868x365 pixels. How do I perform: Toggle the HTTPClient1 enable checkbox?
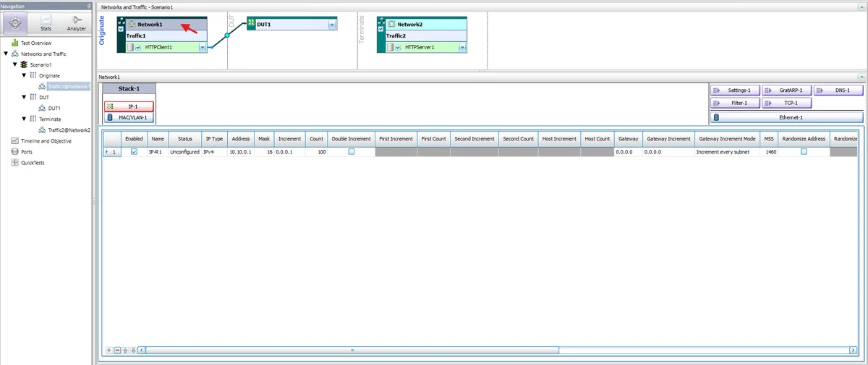click(x=138, y=47)
